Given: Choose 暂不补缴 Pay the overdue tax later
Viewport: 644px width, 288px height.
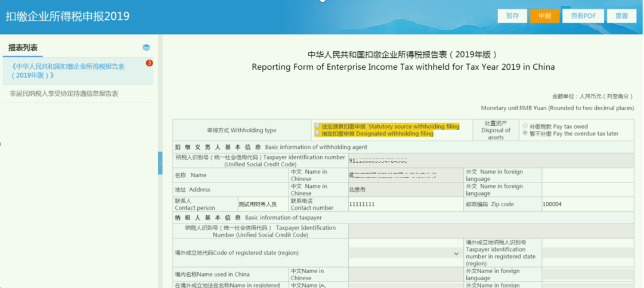Looking at the screenshot, I should (x=525, y=134).
